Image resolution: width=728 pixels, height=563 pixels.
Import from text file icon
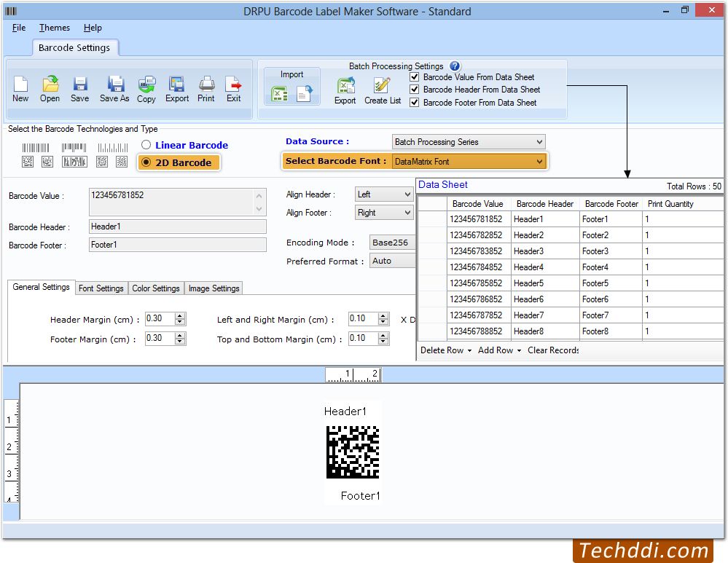coord(305,94)
